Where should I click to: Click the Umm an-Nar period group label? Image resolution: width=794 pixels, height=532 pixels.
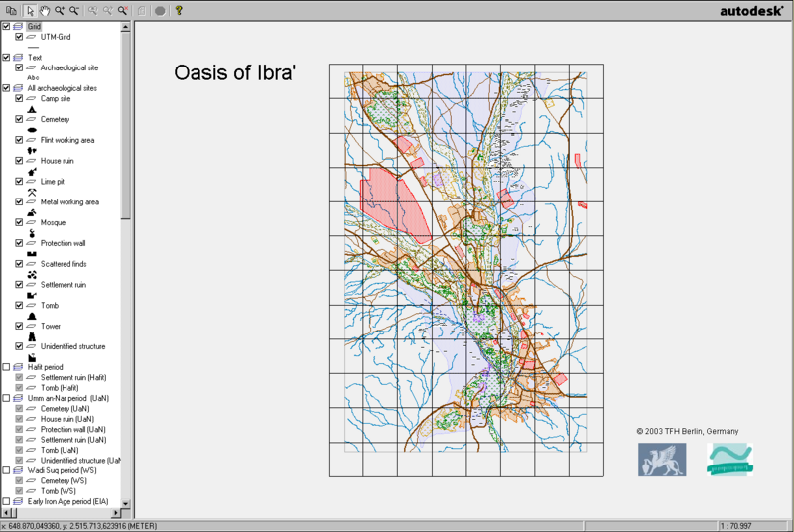click(67, 398)
